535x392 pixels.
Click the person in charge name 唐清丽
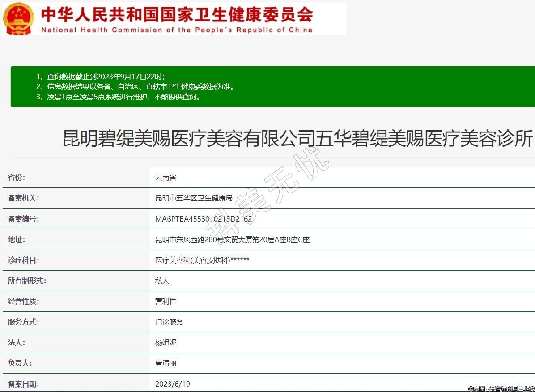pyautogui.click(x=166, y=363)
